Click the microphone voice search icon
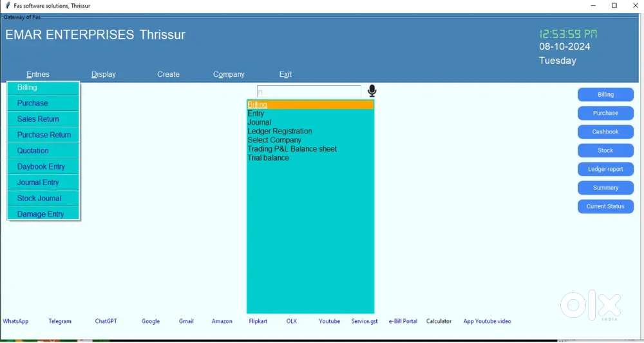 pos(372,92)
